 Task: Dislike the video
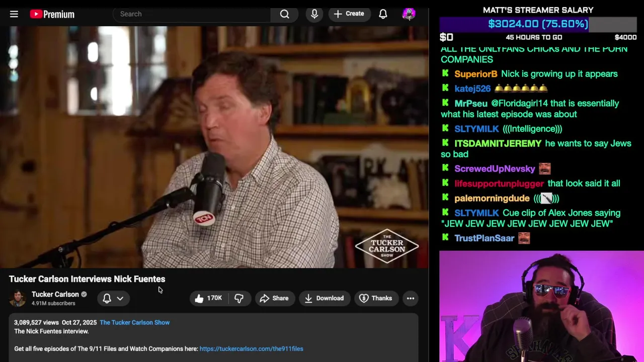tap(239, 298)
